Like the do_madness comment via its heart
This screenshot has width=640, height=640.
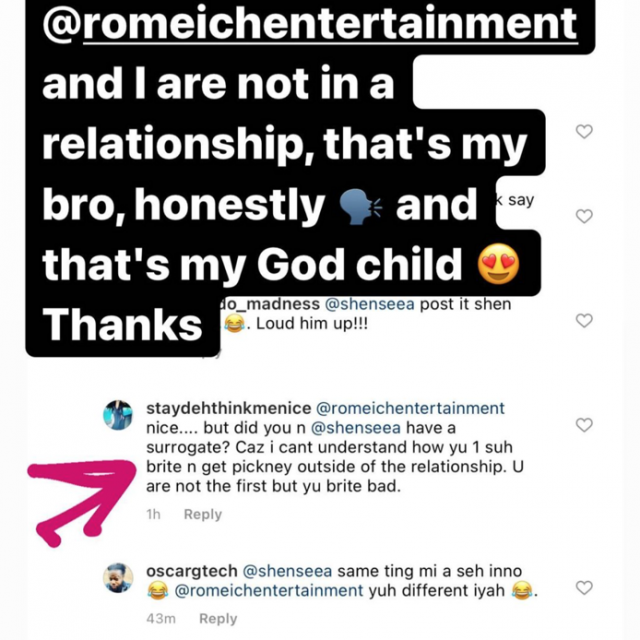coord(585,321)
